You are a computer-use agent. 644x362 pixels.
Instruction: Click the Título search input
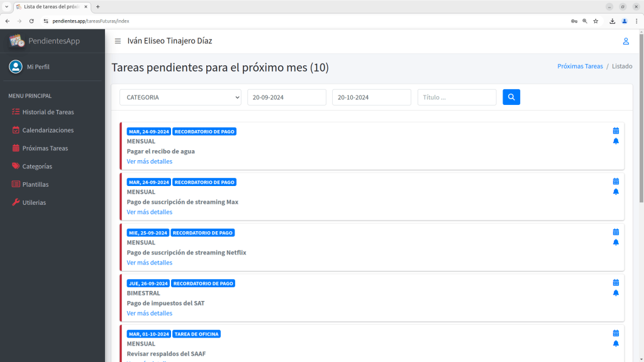(x=457, y=97)
